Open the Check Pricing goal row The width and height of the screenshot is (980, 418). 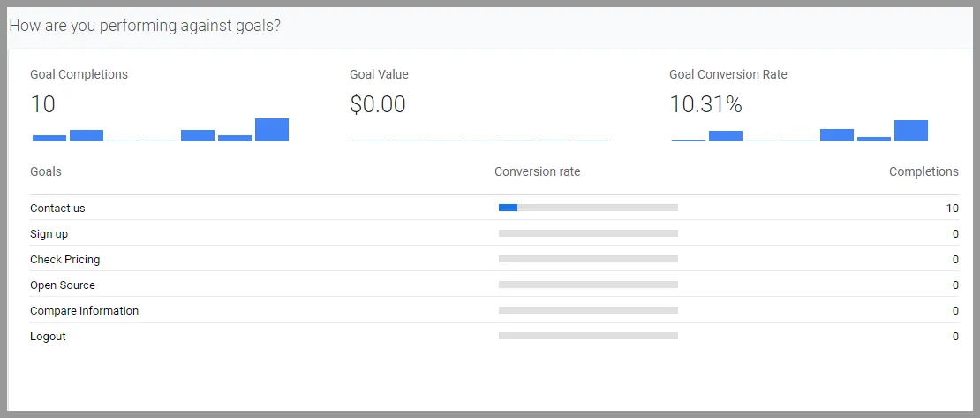(x=494, y=259)
